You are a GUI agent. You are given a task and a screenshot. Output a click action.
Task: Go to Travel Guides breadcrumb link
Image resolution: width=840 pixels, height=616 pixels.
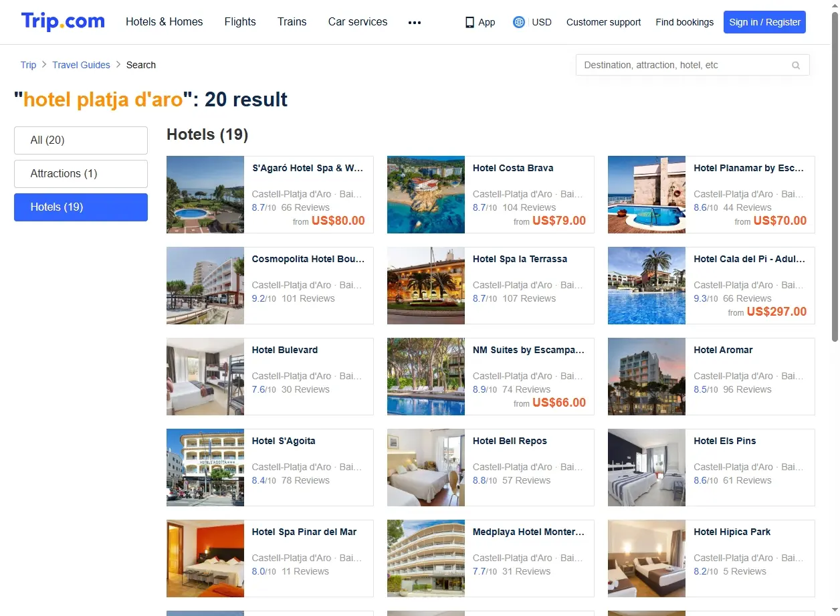click(x=81, y=65)
